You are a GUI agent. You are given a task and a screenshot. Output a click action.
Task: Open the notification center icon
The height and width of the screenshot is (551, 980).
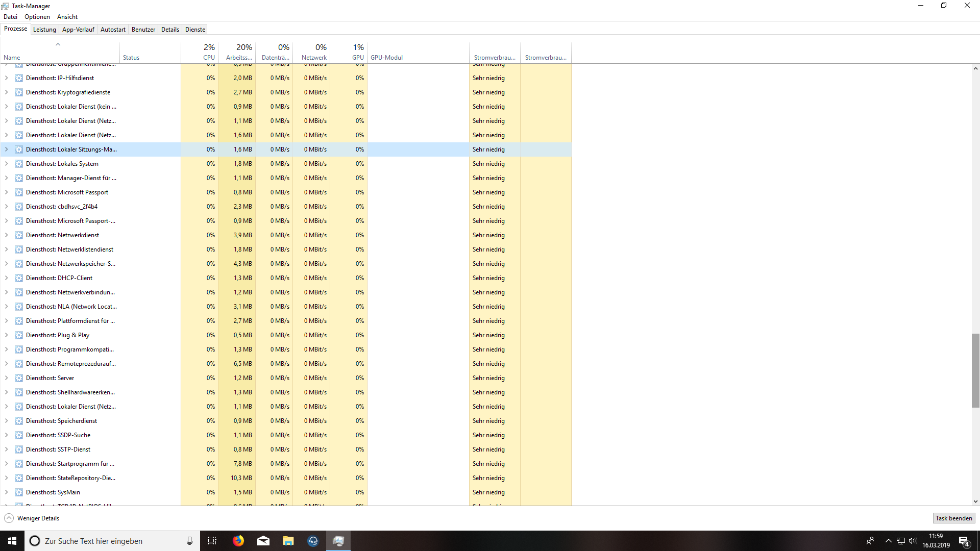964,541
